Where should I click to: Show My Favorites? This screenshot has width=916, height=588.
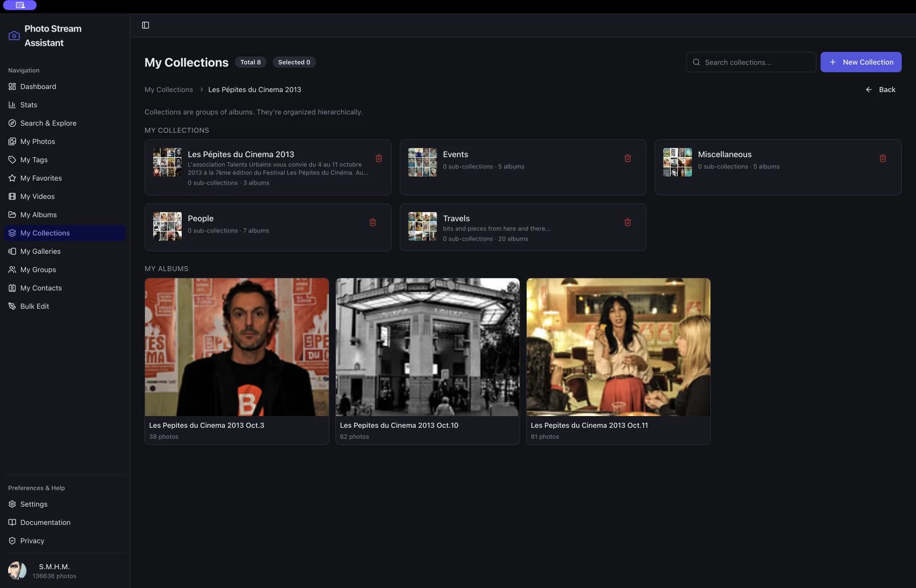[x=41, y=178]
